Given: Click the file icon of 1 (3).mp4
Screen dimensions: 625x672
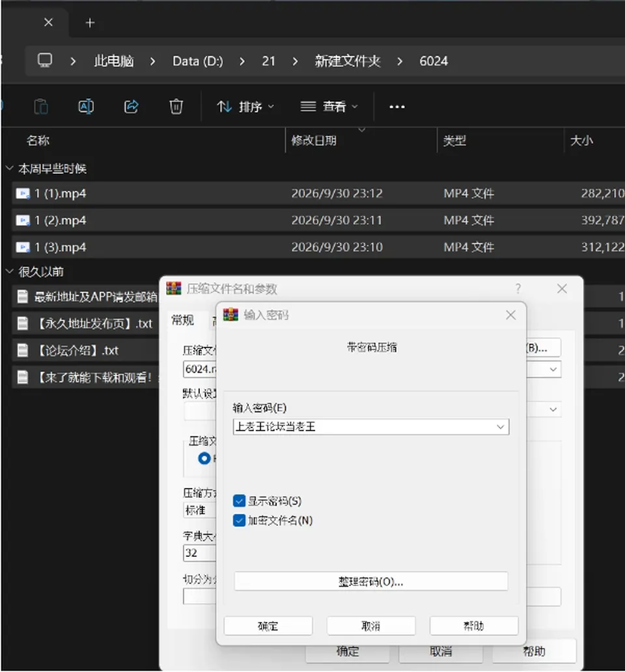Looking at the screenshot, I should coord(23,247).
